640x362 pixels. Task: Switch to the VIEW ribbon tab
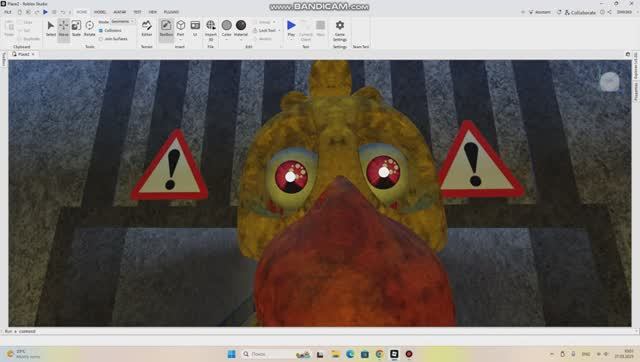[153, 12]
